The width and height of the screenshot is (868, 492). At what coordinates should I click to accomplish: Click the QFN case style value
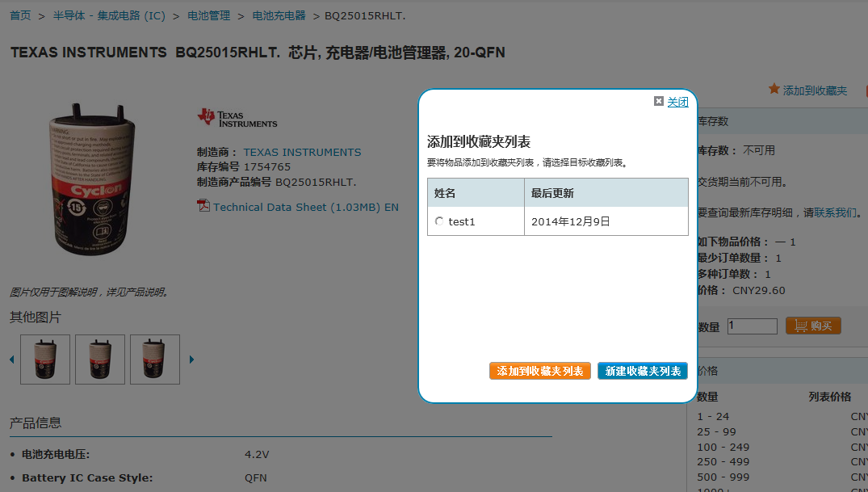[256, 477]
